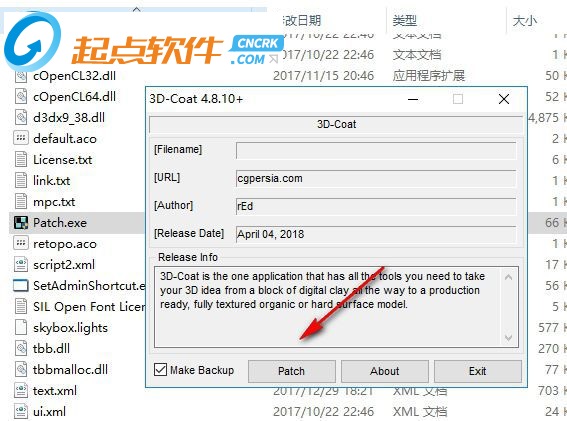Sort files by 类型 column header
The width and height of the screenshot is (567, 421).
pyautogui.click(x=405, y=21)
